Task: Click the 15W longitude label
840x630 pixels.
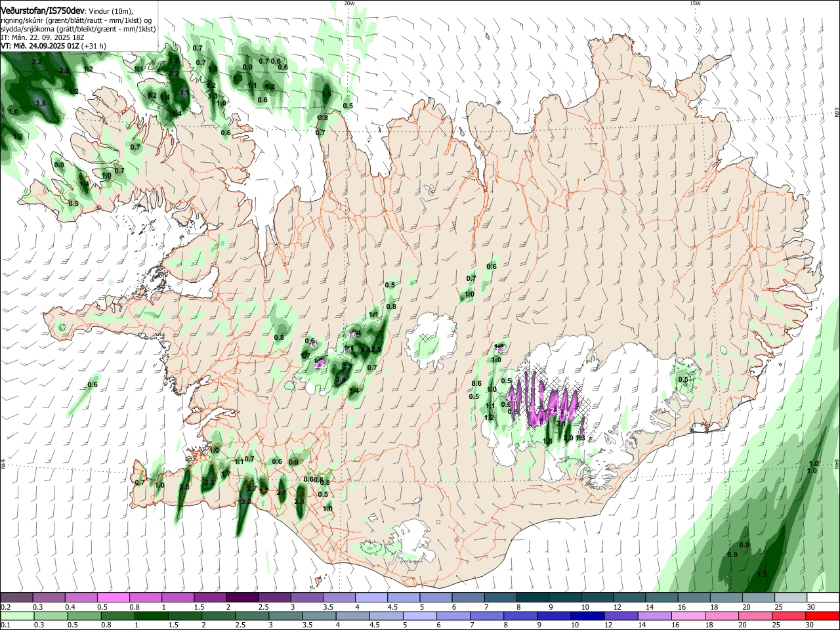Action: pos(695,3)
